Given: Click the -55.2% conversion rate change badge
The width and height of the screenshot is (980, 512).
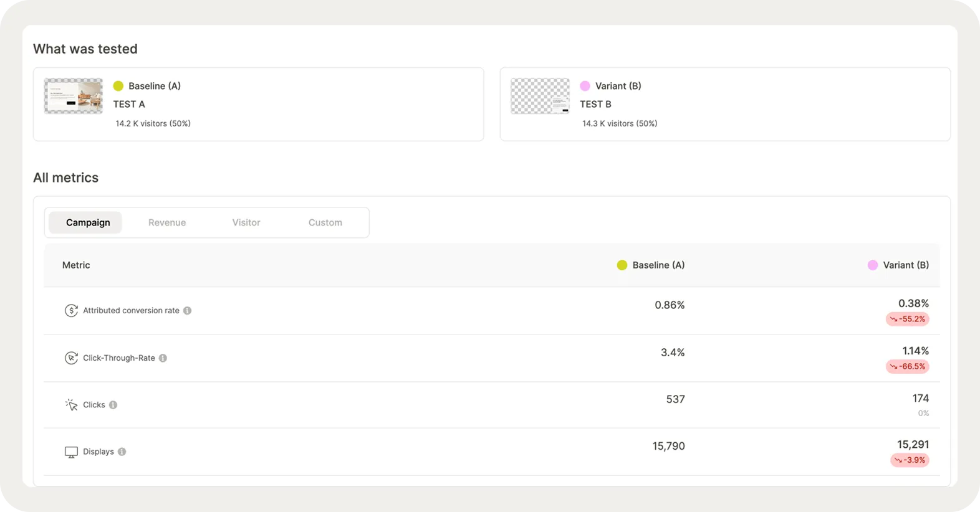Looking at the screenshot, I should point(908,319).
